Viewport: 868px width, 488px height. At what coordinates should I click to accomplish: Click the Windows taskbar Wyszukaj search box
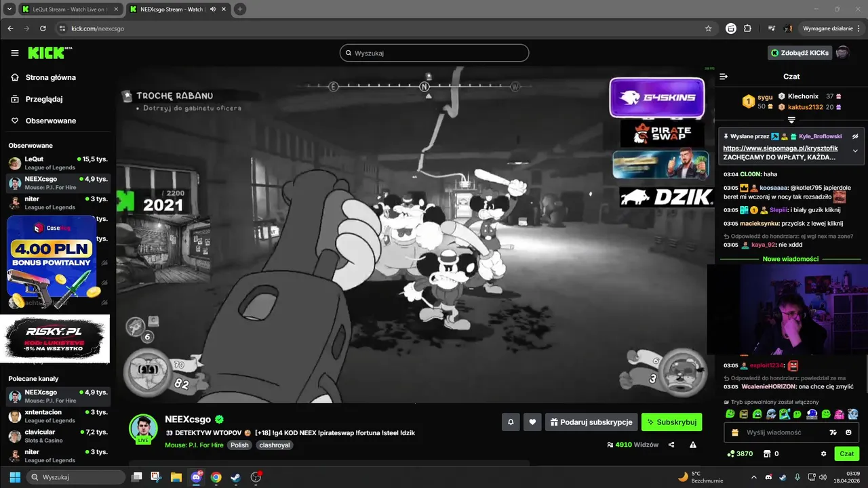(x=77, y=477)
